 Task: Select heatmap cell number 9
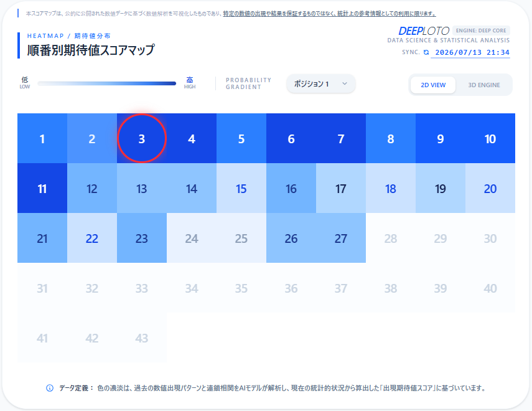(x=441, y=138)
